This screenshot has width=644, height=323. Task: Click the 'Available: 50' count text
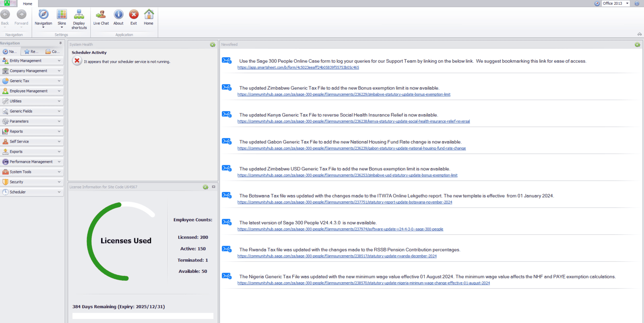tap(193, 272)
